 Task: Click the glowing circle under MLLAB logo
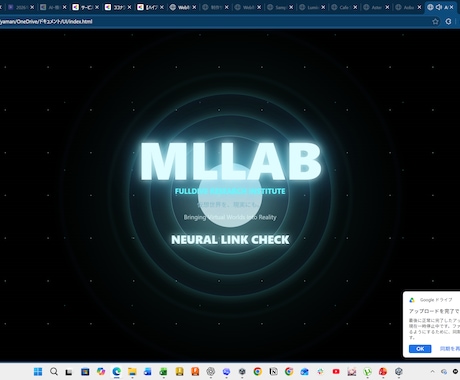coord(230,195)
